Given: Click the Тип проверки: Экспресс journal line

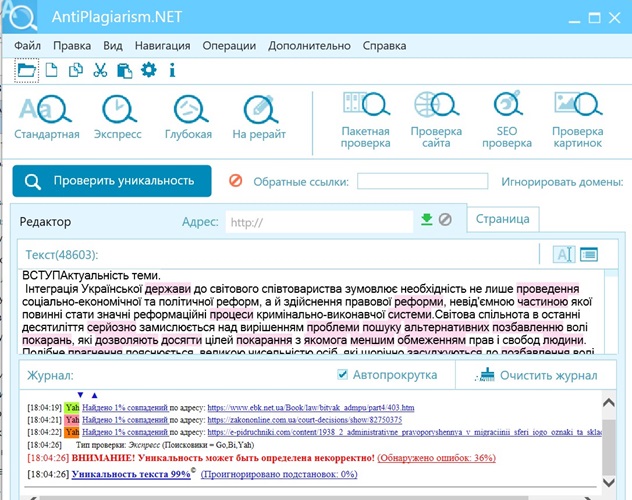Looking at the screenshot, I should click(x=165, y=445).
